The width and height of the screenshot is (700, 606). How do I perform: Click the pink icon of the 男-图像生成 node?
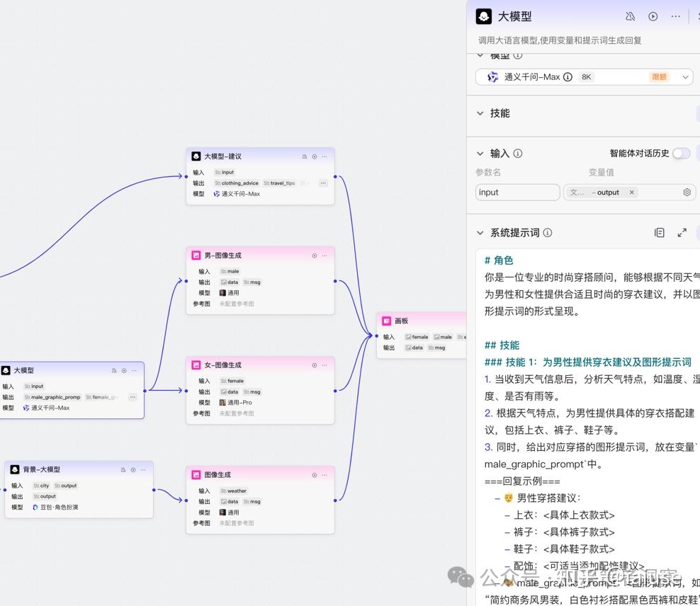pyautogui.click(x=196, y=255)
